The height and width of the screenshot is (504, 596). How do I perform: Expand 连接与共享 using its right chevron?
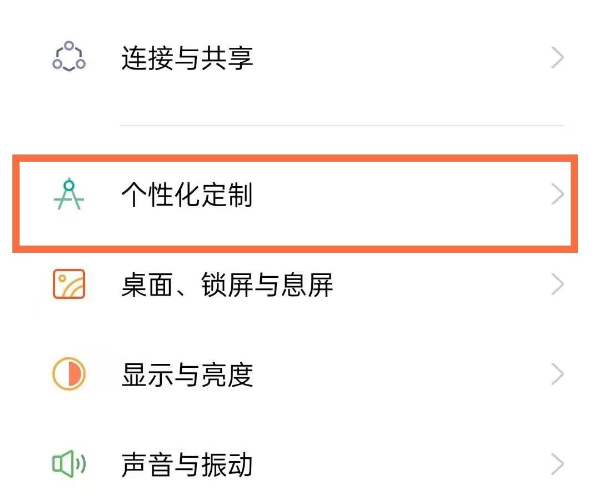click(557, 58)
